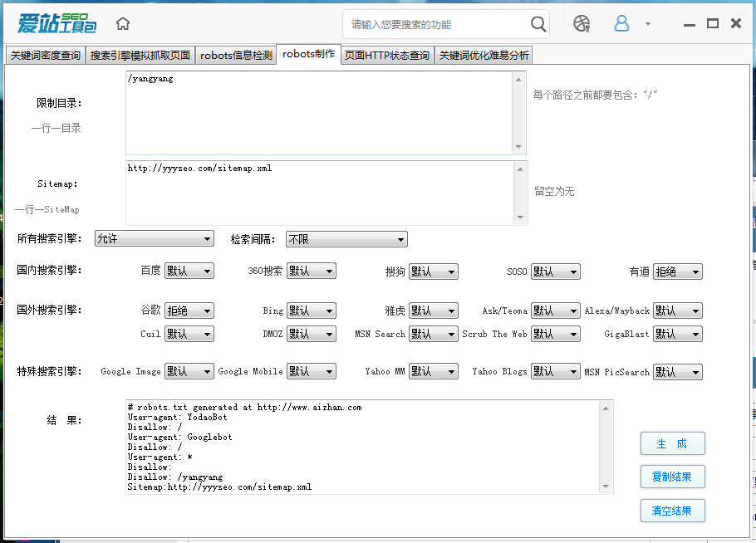This screenshot has height=543, width=756.
Task: Change the 有道 dropdown setting
Action: click(x=677, y=271)
